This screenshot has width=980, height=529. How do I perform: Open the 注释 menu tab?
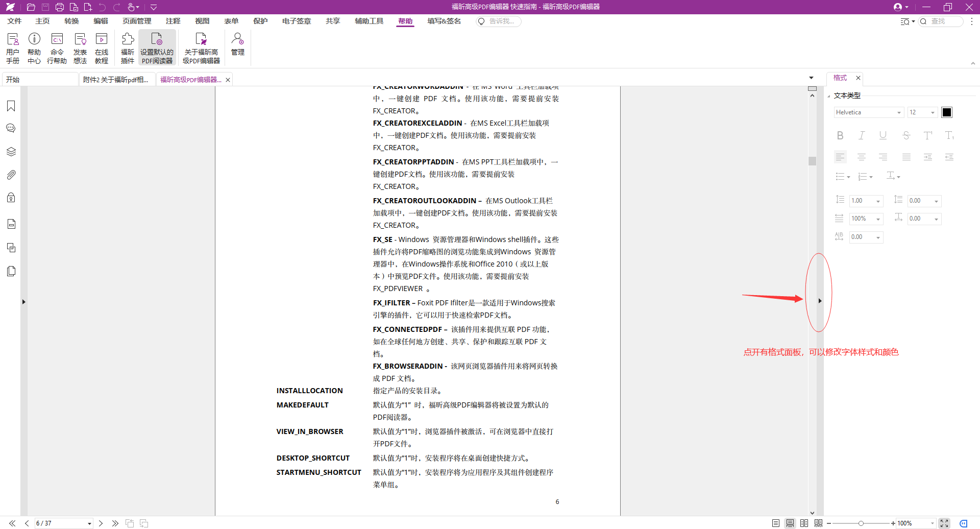click(173, 21)
